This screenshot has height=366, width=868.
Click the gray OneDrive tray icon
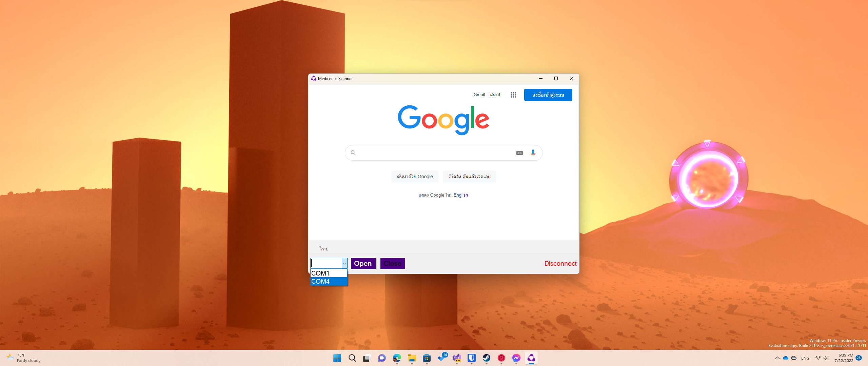(x=794, y=358)
